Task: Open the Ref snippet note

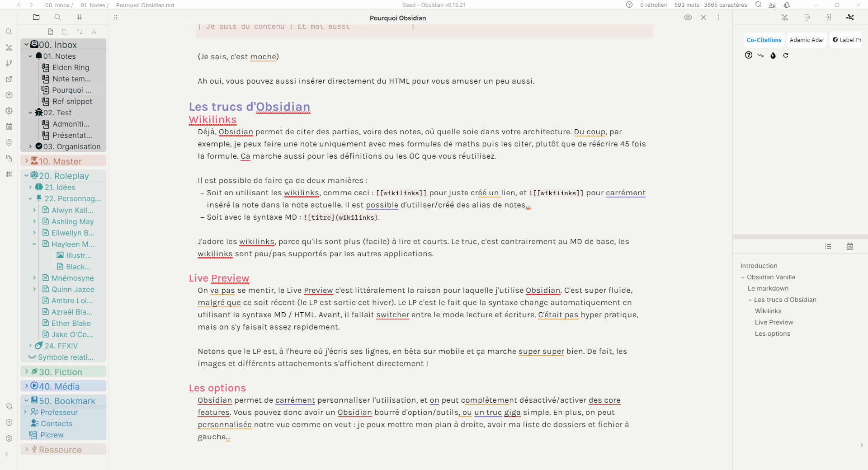Action: coord(72,101)
